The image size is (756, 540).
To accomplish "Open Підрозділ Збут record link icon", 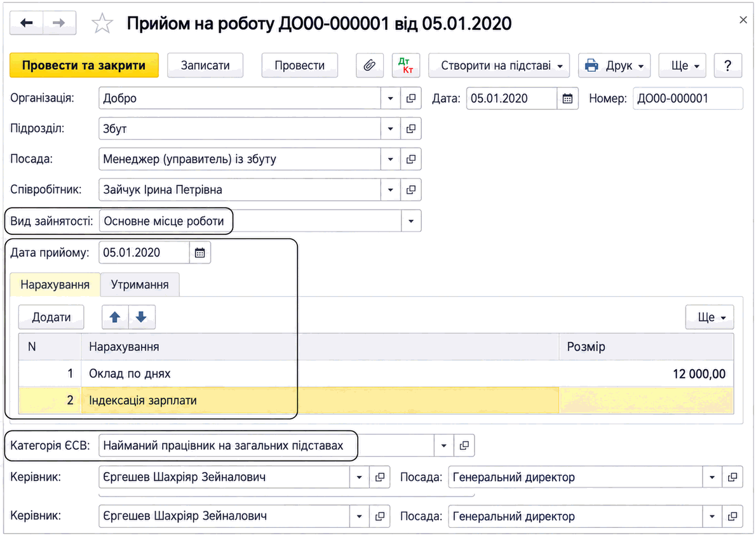I will [411, 129].
